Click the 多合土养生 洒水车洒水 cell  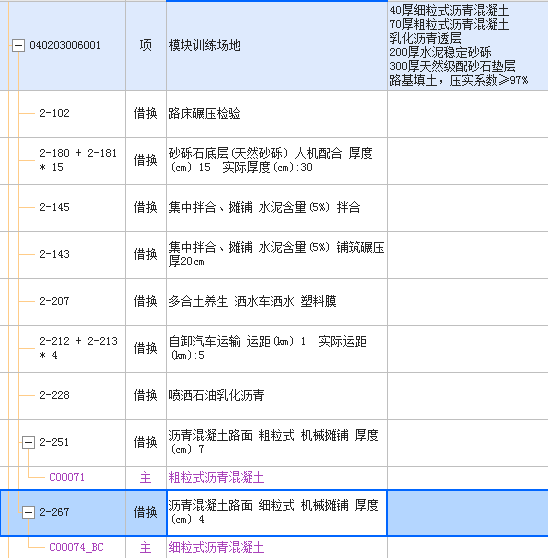277,302
